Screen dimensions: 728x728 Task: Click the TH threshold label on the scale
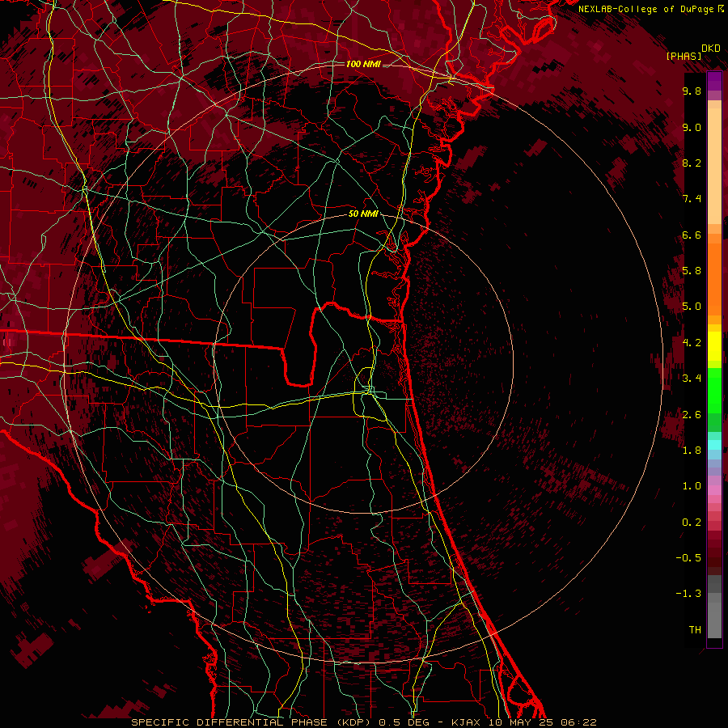point(695,629)
